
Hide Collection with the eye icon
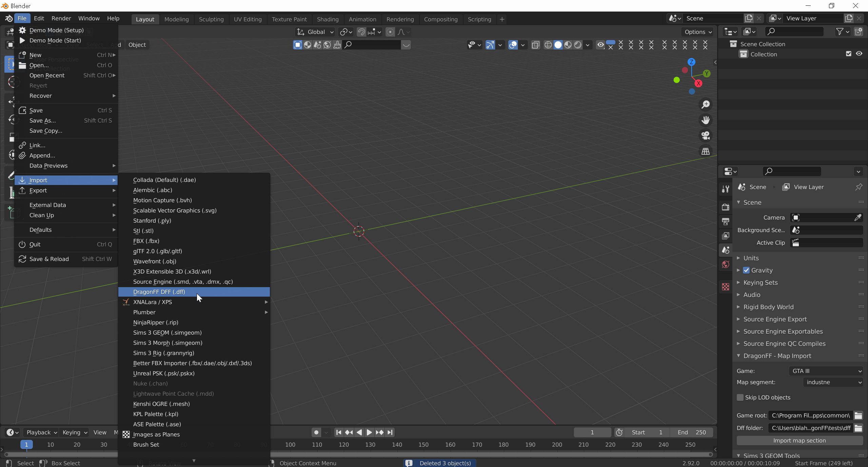coord(859,54)
